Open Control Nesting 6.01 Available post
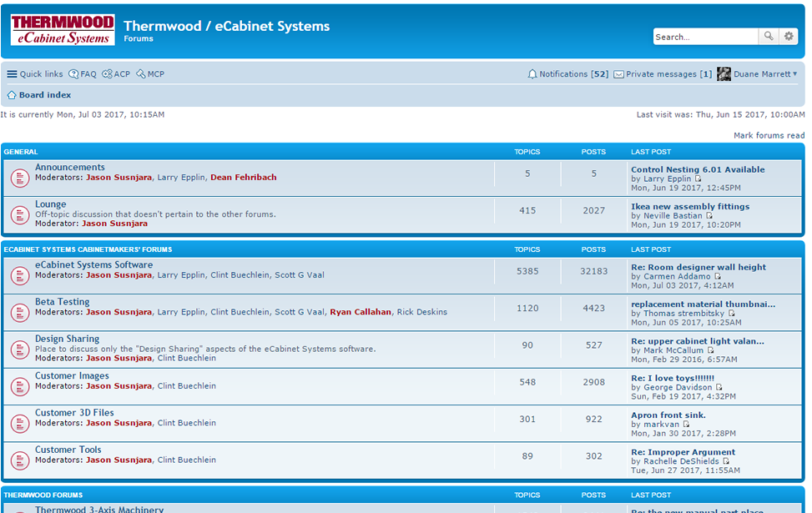The width and height of the screenshot is (812, 513). click(x=698, y=170)
